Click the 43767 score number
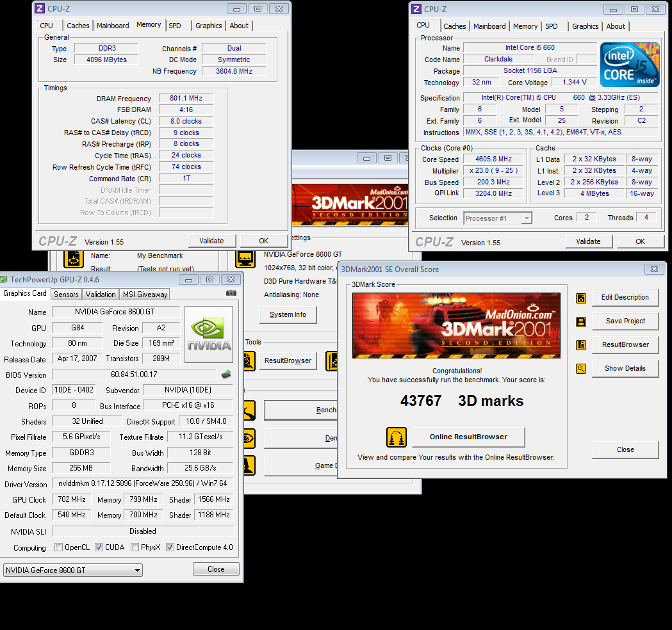 (x=421, y=401)
